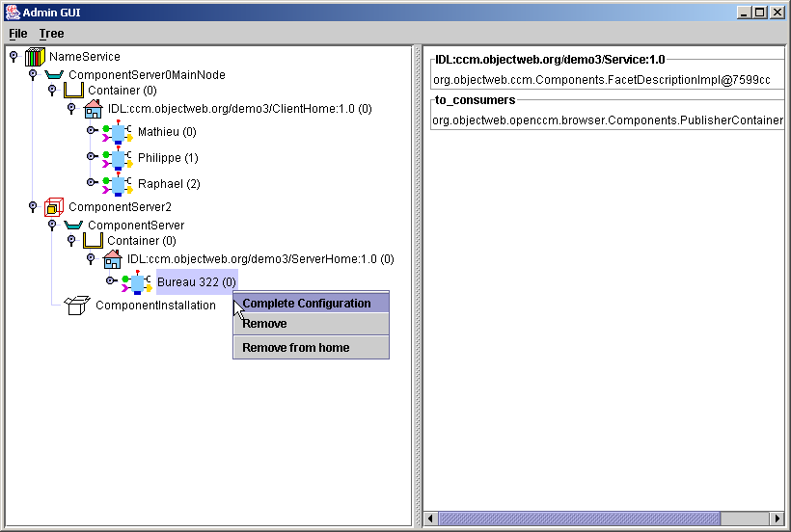Collapse the first Container (0) node handle
Screen dimensions: 791x532
click(52, 91)
